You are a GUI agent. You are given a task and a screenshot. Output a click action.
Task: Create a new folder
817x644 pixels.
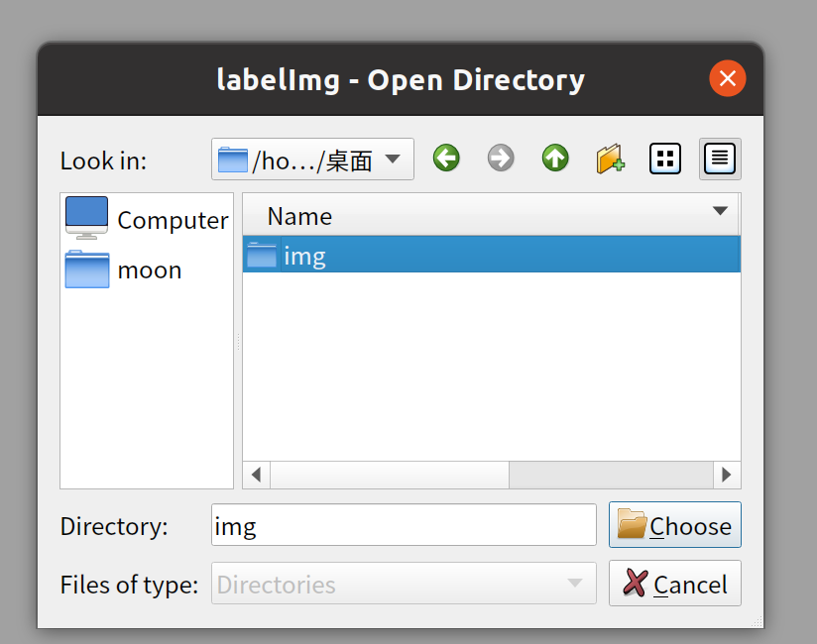(610, 159)
